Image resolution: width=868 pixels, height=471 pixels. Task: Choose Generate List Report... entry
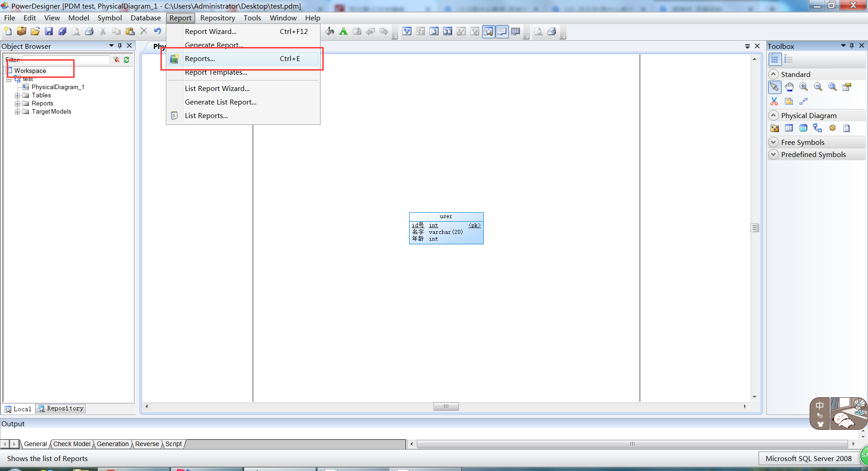tap(243, 102)
